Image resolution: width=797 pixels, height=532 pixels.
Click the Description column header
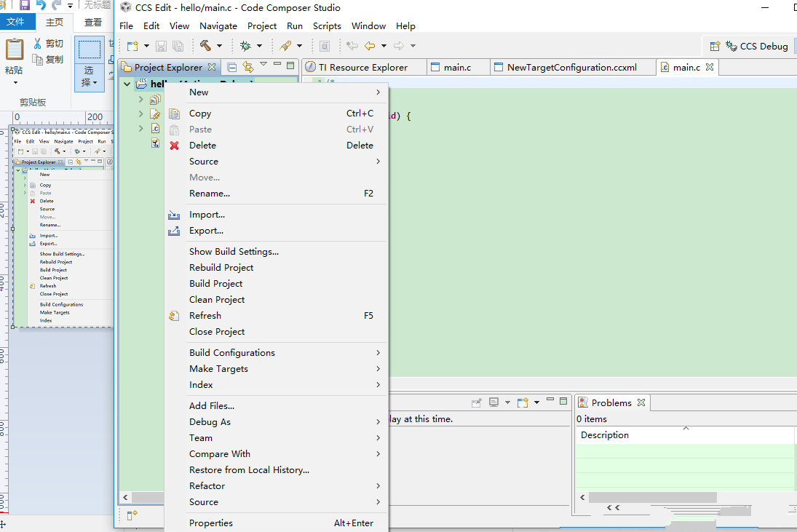(x=684, y=435)
